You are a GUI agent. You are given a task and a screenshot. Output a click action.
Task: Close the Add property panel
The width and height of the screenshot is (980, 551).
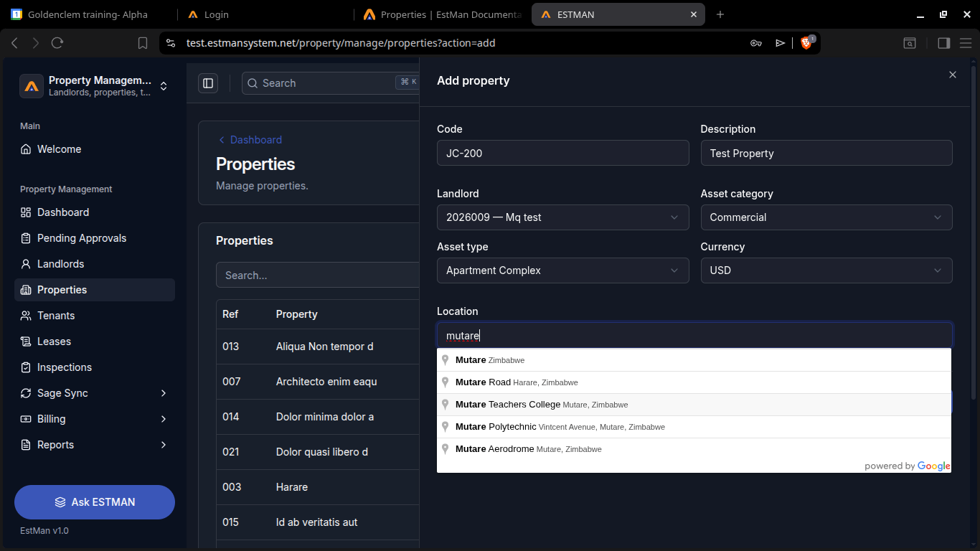953,75
